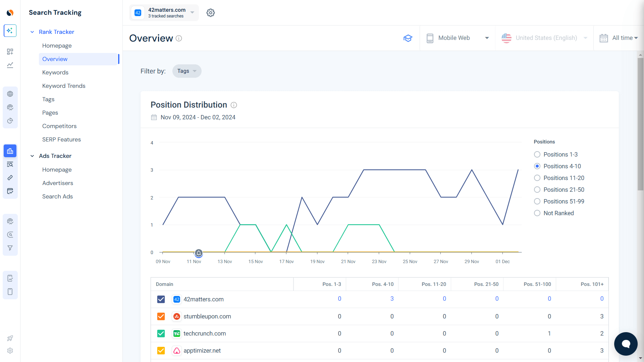
Task: Select Positions 21-50 radio button
Action: 537,190
